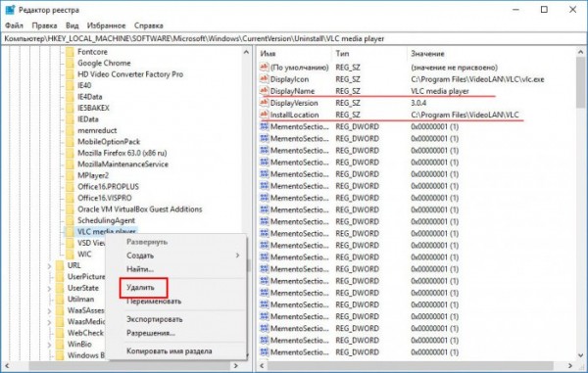
Task: Select HD Video Converter Factory Pro folder icon
Action: pyautogui.click(x=70, y=74)
